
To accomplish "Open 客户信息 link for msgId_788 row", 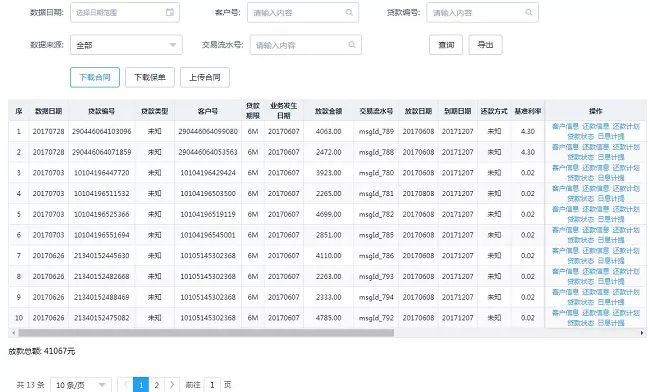I will [x=565, y=147].
